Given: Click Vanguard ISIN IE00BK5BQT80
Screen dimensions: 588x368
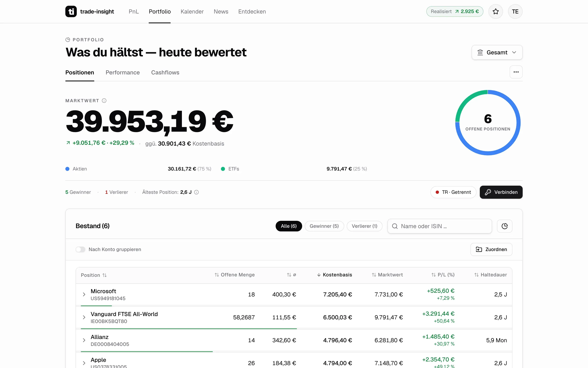Looking at the screenshot, I should [109, 321].
